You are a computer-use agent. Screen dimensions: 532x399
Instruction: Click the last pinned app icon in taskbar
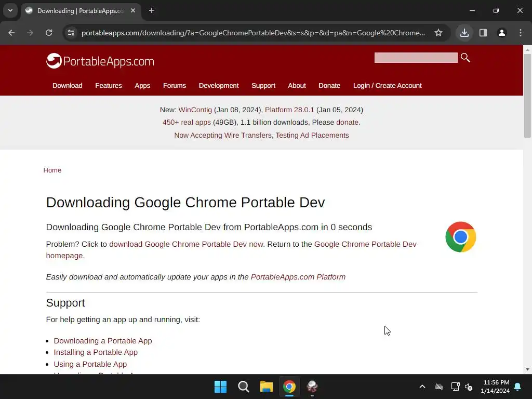(x=312, y=387)
